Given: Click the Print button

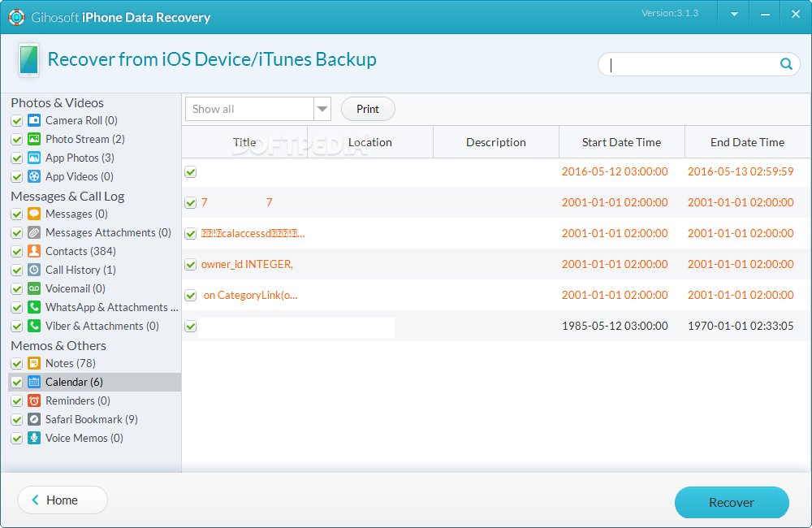Looking at the screenshot, I should pos(368,109).
